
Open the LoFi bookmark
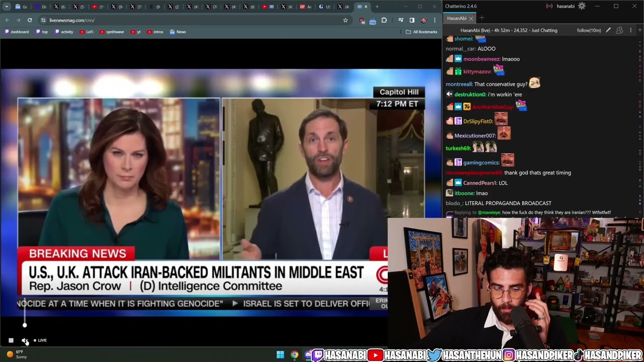(x=87, y=32)
